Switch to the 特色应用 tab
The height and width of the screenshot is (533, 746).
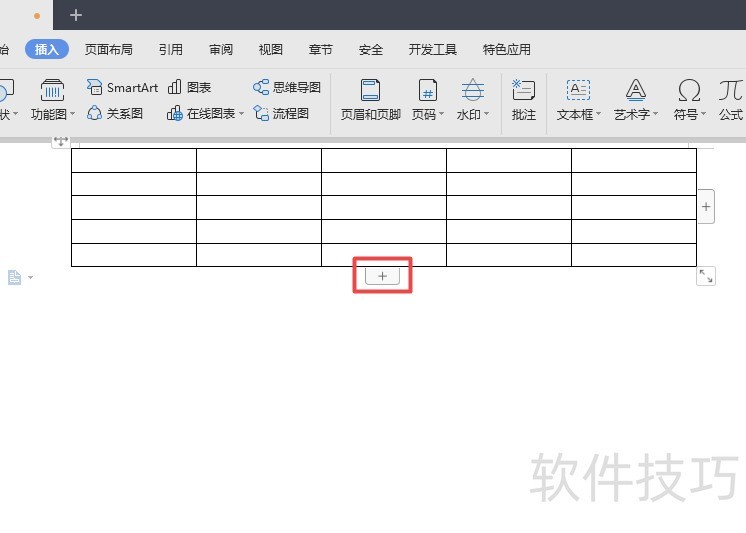pos(507,49)
